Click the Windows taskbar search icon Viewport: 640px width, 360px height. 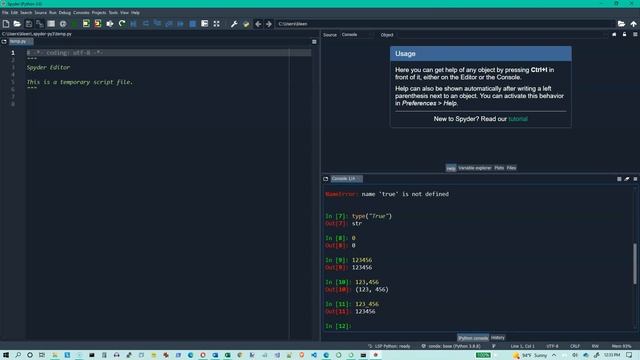18,355
